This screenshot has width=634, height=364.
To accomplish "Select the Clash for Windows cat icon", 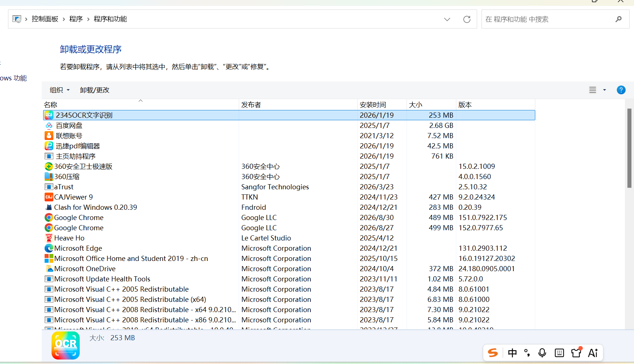I will point(49,207).
